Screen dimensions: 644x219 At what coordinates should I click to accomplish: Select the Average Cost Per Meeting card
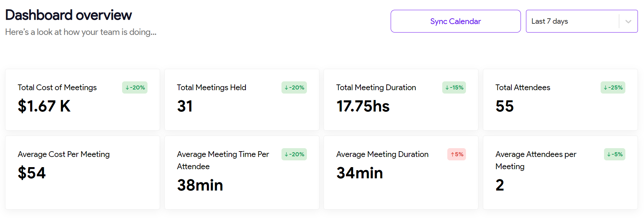pyautogui.click(x=82, y=172)
